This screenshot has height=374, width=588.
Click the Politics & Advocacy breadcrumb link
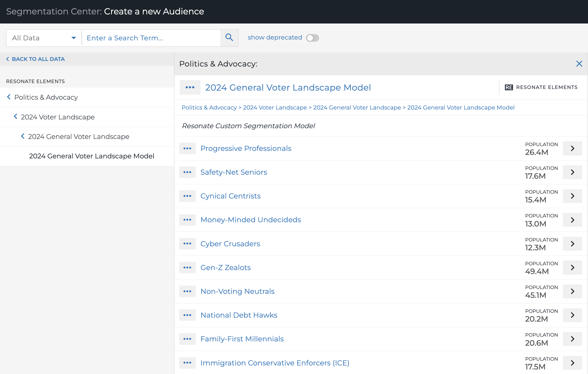click(209, 107)
